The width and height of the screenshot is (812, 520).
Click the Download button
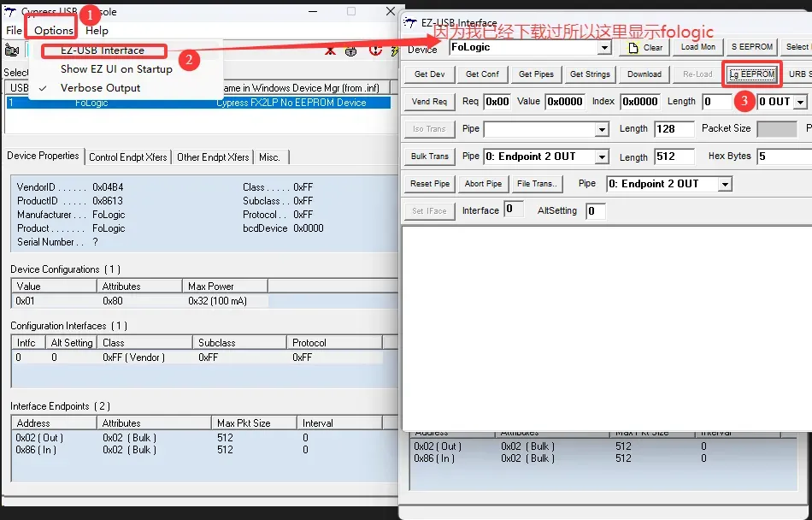(644, 74)
